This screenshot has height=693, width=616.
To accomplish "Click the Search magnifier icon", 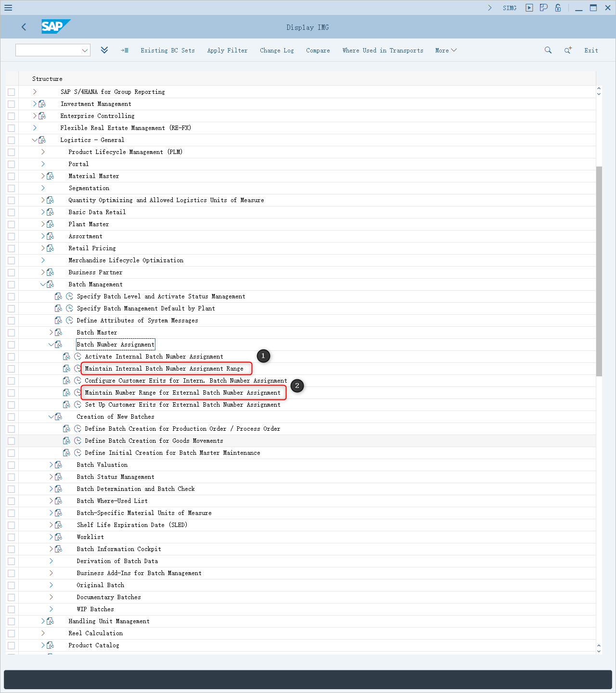I will coord(548,50).
